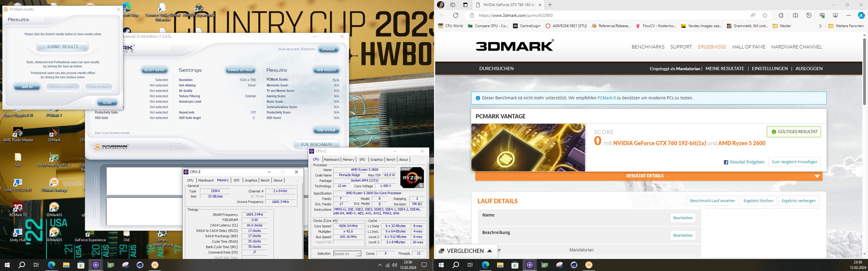Open the 3DMark Vantage desktop shortcut
This screenshot has width=868, height=271.
[x=54, y=185]
